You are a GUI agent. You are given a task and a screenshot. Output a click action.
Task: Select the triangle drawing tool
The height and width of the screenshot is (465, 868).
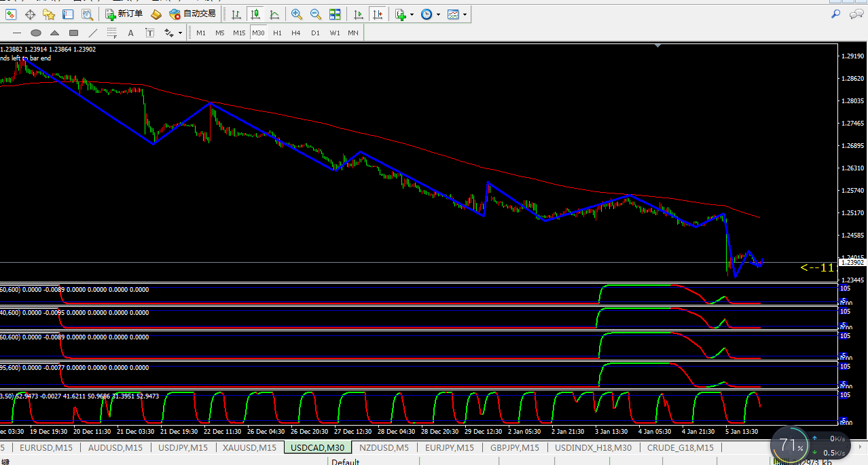(55, 33)
